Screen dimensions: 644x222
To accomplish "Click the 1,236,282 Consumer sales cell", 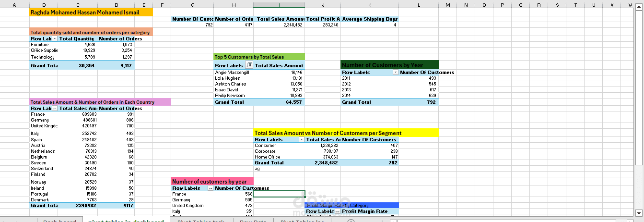I will coord(323,145).
